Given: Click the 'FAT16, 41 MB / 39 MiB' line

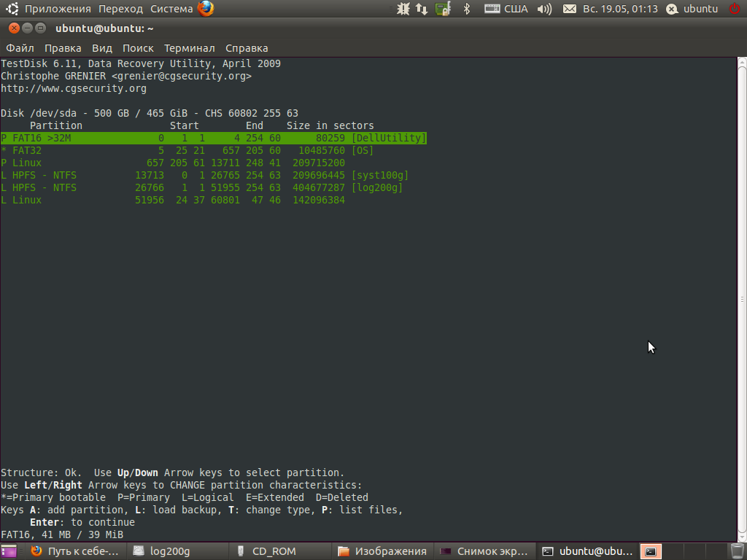Looking at the screenshot, I should [62, 534].
